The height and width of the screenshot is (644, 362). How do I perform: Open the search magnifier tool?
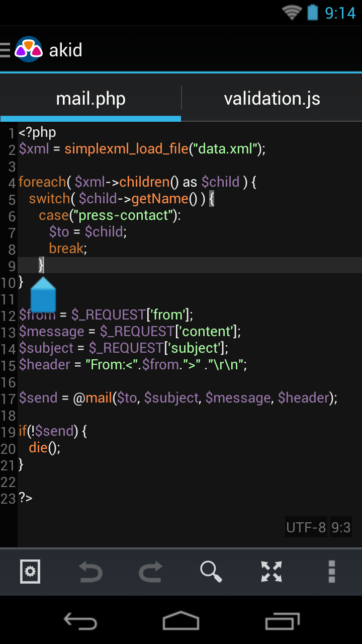click(x=211, y=572)
